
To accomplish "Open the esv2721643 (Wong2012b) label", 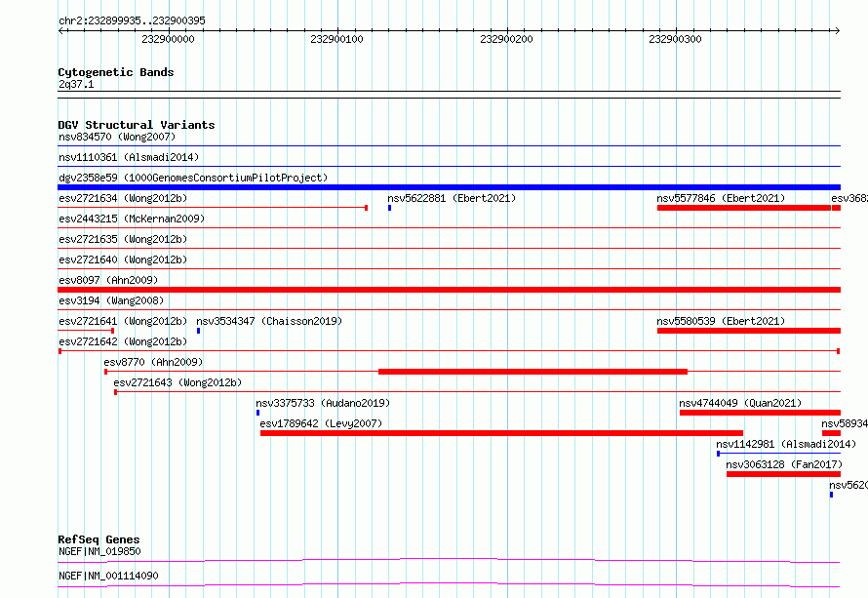I will click(x=178, y=382).
